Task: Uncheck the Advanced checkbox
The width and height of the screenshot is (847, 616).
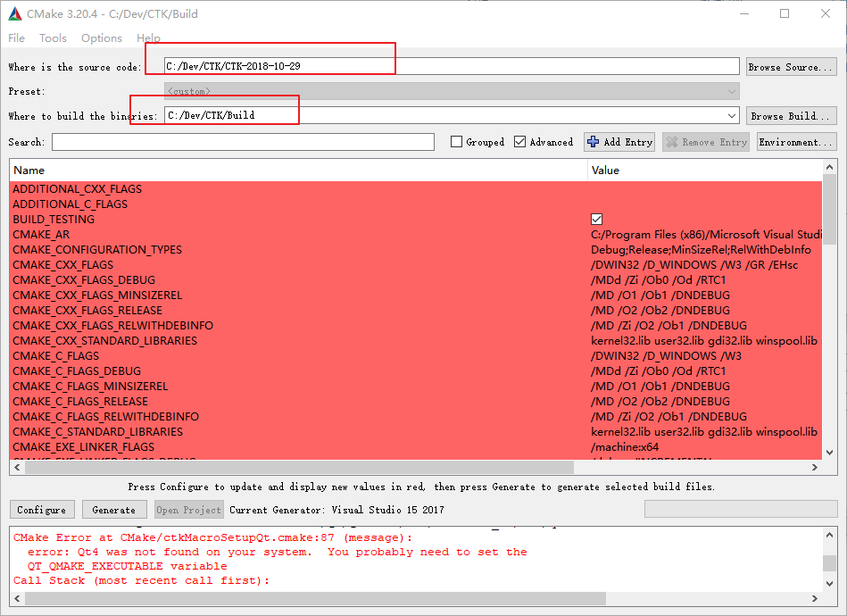Action: [519, 142]
